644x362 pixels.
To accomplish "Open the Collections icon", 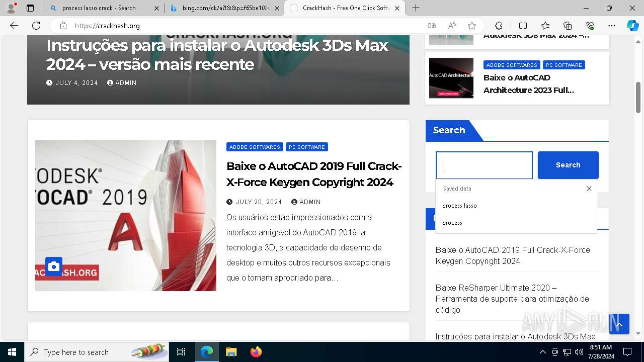I will click(x=568, y=26).
